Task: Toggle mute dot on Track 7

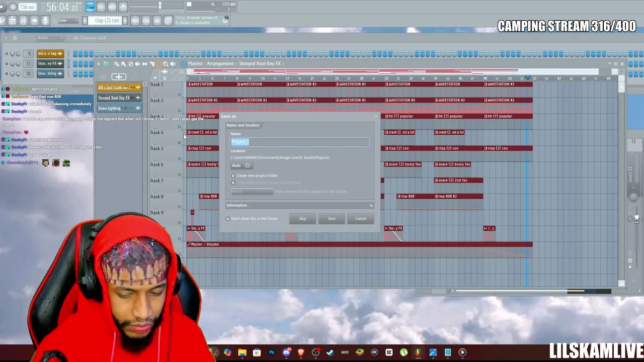Action: [x=179, y=191]
